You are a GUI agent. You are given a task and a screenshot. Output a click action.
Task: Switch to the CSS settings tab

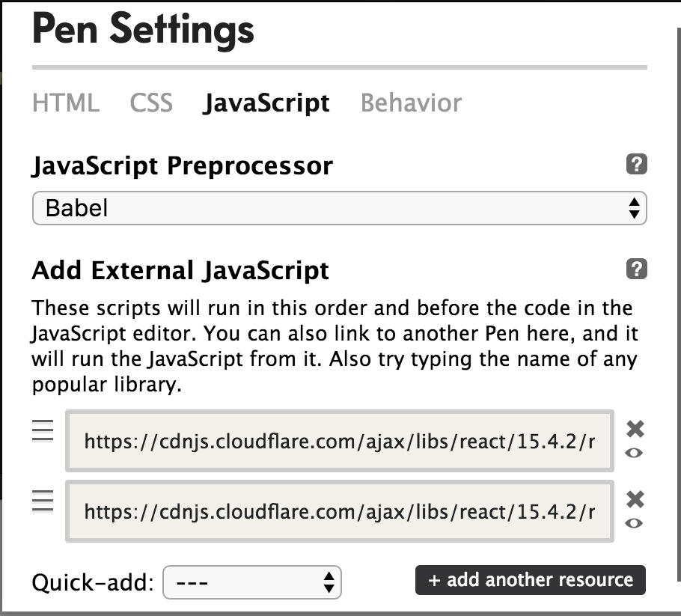point(151,103)
